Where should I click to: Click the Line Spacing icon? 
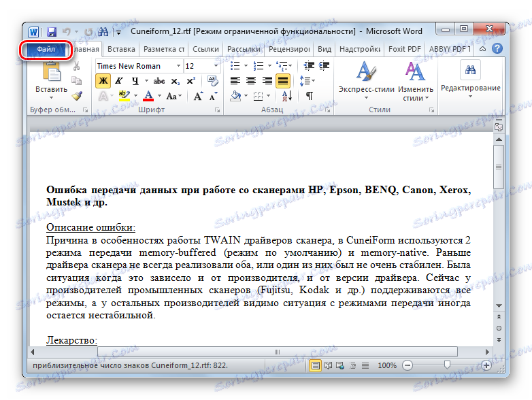coord(305,81)
